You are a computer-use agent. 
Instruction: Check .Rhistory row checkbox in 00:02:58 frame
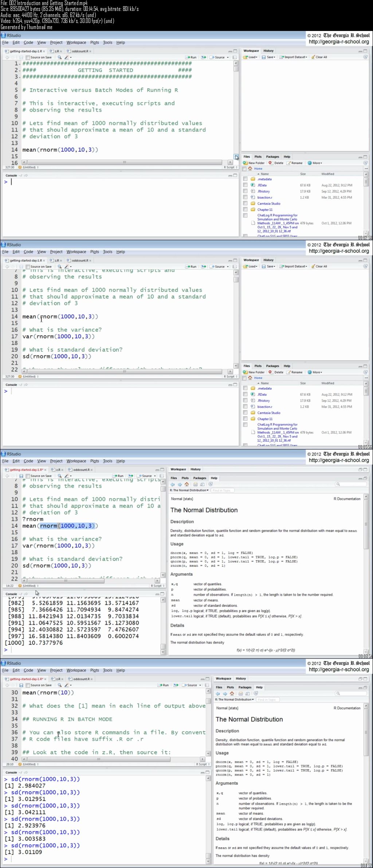pos(245,191)
